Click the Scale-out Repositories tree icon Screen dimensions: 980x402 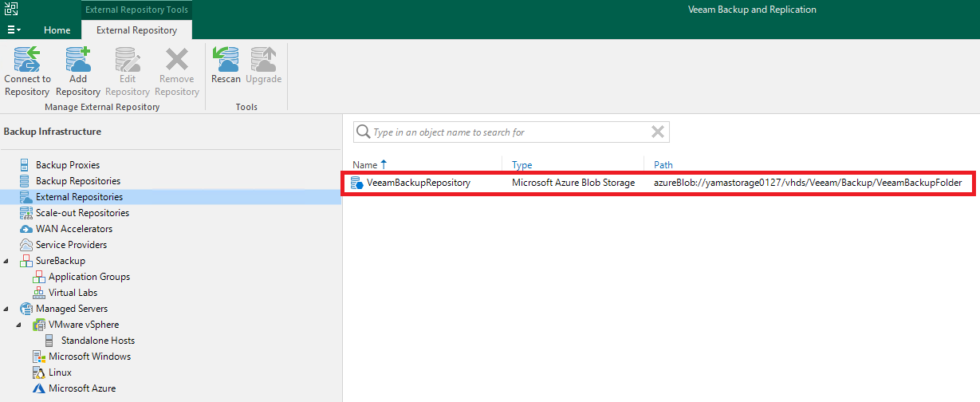click(26, 213)
